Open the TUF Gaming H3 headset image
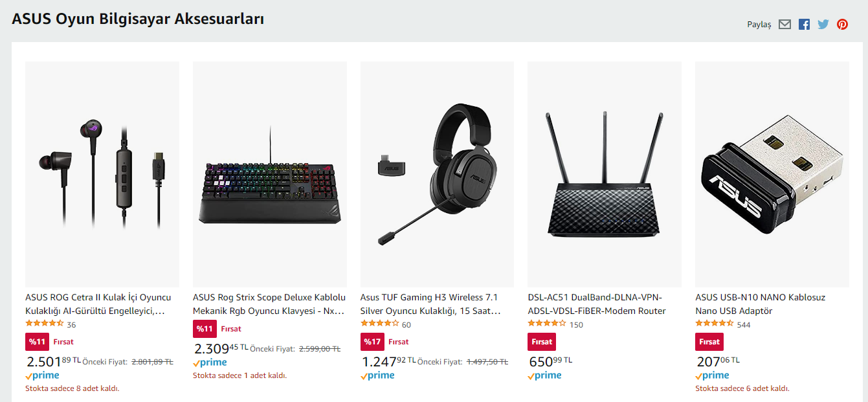The height and width of the screenshot is (402, 868). [x=437, y=174]
